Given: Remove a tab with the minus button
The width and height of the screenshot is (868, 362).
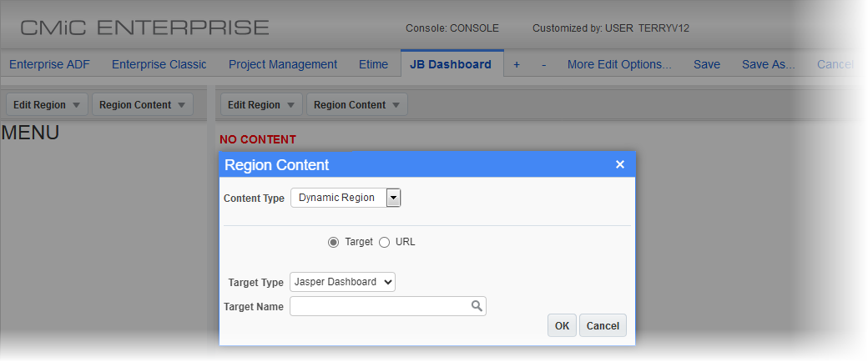Looking at the screenshot, I should pos(543,64).
